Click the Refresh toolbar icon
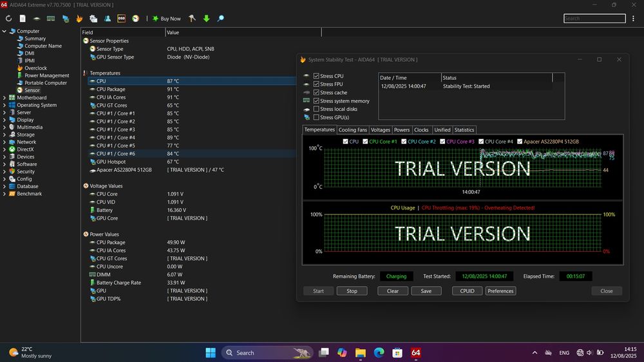The width and height of the screenshot is (644, 362). click(8, 19)
